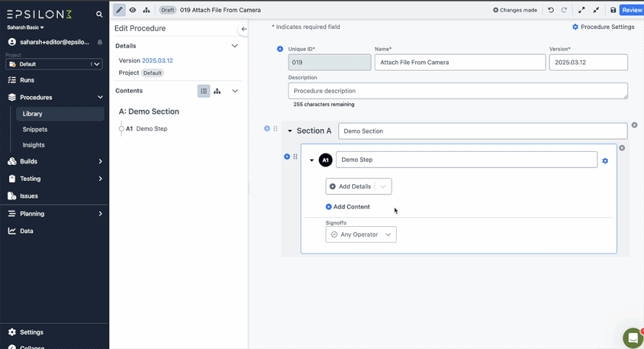Open the Add Details dropdown arrow

(383, 186)
